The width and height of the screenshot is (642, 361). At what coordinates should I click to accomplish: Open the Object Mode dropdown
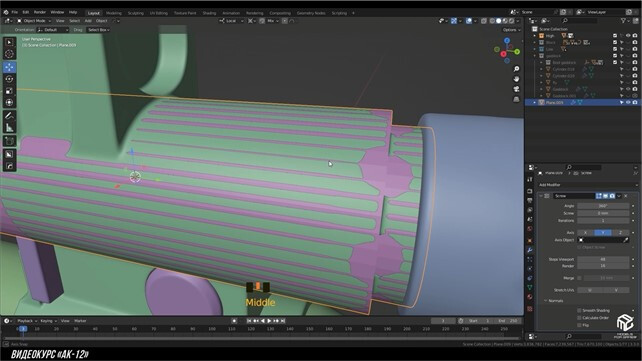(x=34, y=21)
